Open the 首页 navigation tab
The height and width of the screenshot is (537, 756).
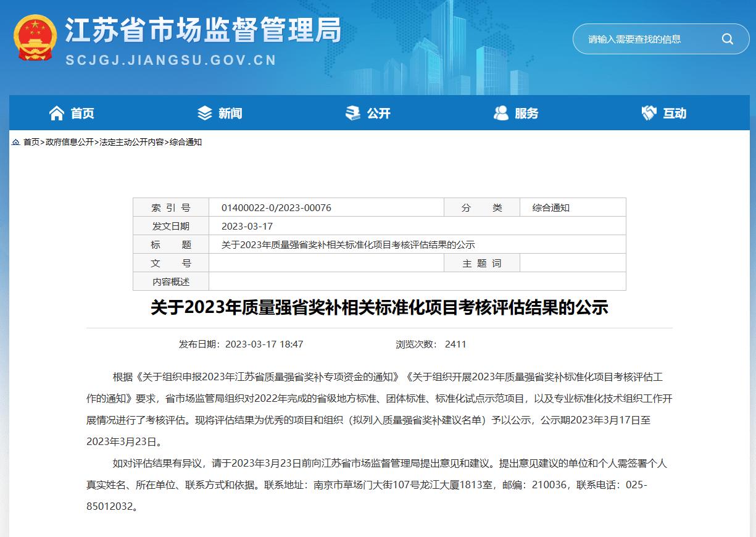[72, 113]
